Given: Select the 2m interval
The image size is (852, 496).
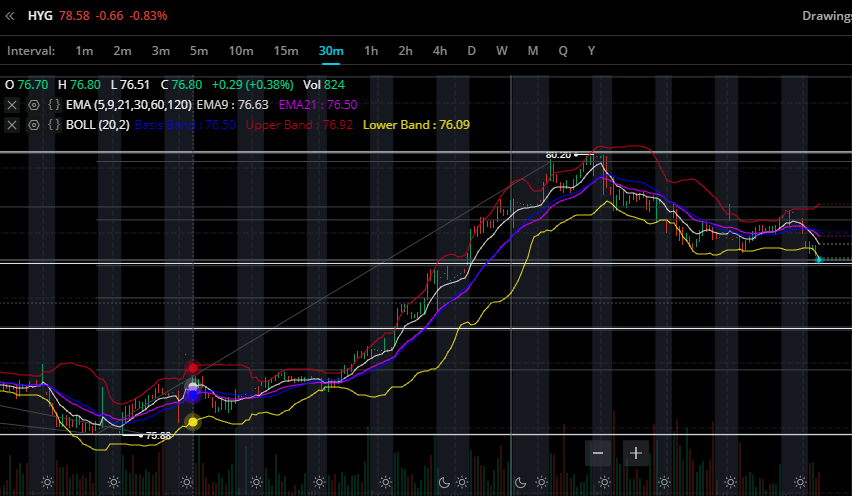Looking at the screenshot, I should point(122,51).
